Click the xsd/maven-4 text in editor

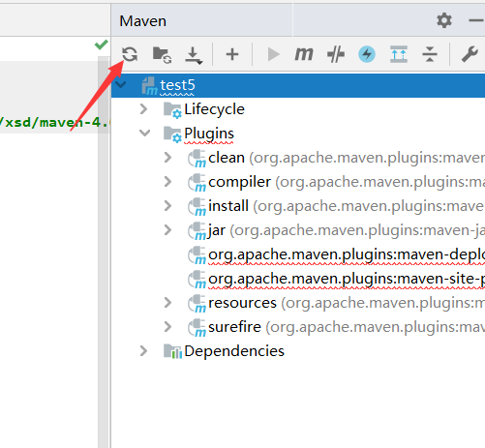click(55, 123)
